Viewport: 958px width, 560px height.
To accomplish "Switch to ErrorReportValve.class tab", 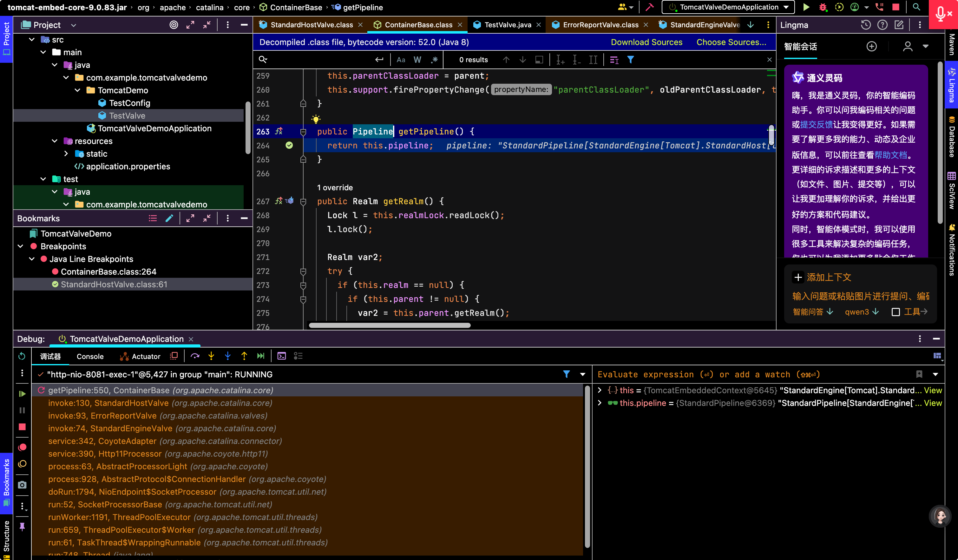I will click(600, 25).
